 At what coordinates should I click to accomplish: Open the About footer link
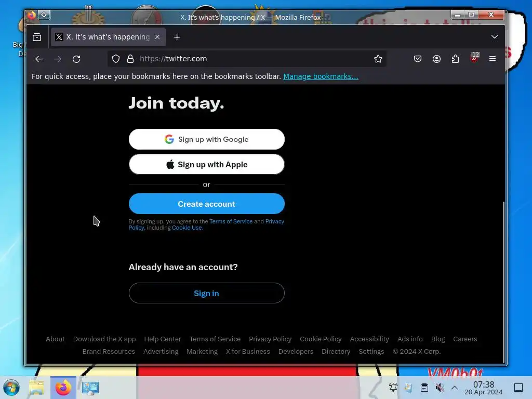click(55, 339)
